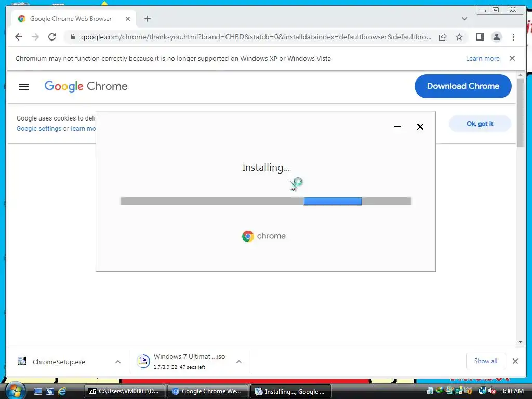Click the scrollbar down arrow
Viewport: 532px width, 399px height.
click(x=520, y=342)
